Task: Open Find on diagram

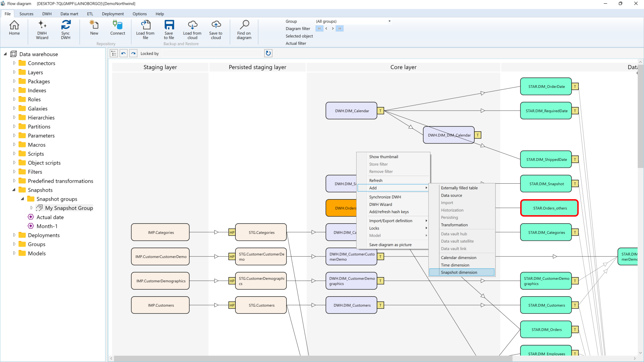Action: pos(244,30)
